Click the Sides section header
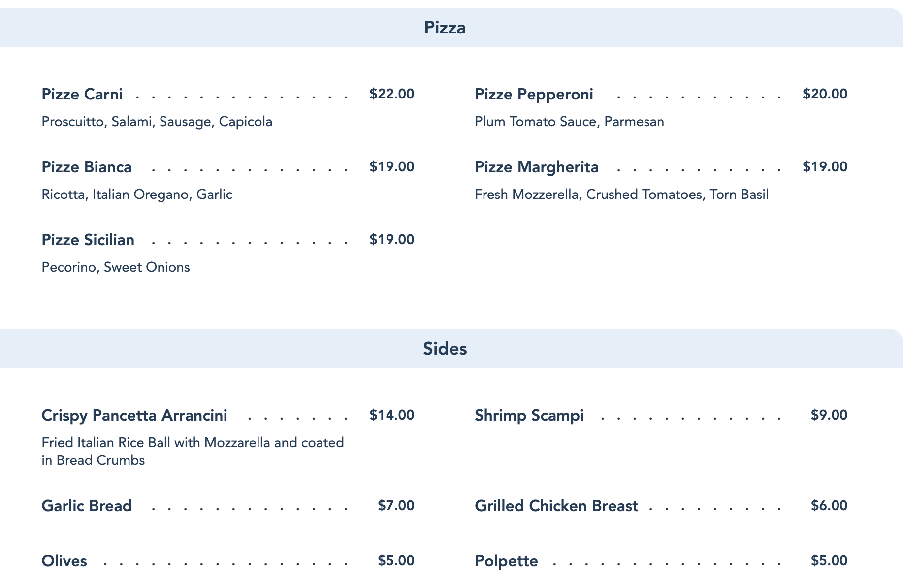The image size is (903, 588). (x=445, y=349)
